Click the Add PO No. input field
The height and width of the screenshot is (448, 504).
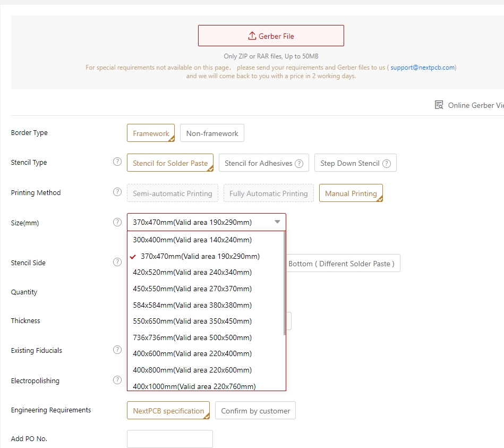click(x=170, y=439)
